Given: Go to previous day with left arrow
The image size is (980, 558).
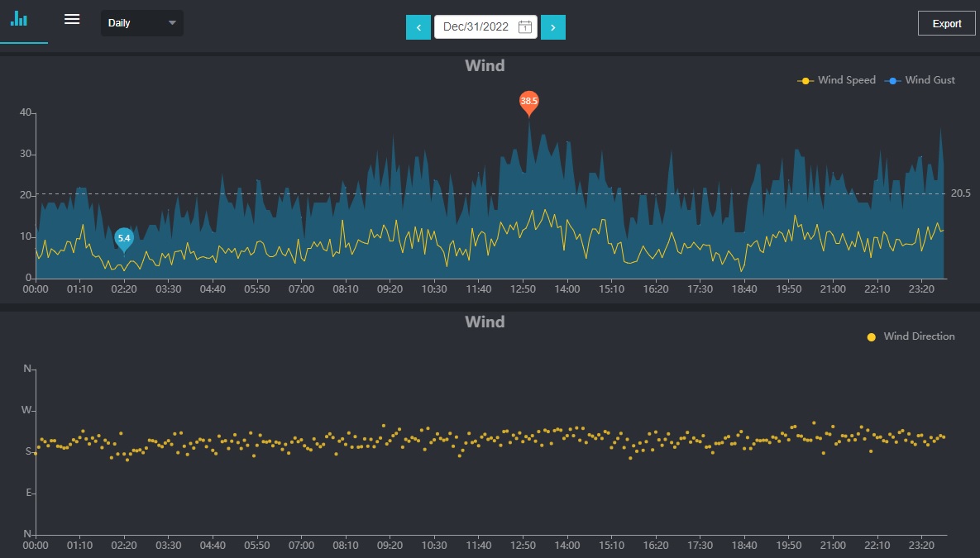Looking at the screenshot, I should coord(418,27).
